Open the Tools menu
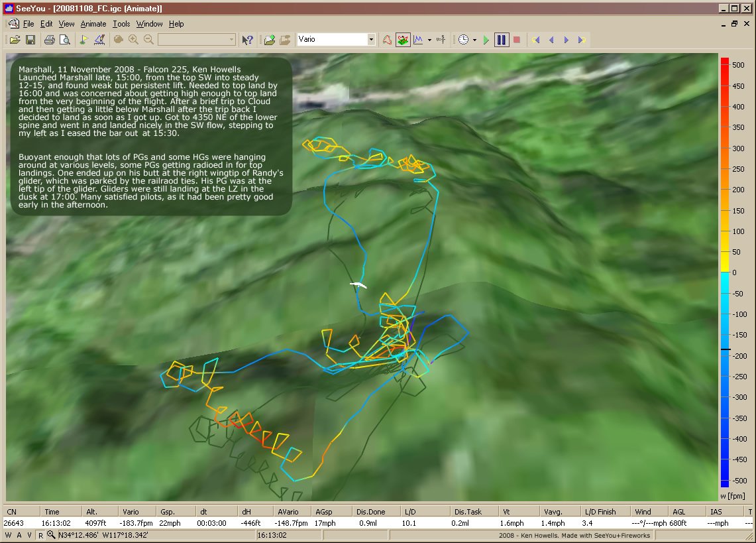The height and width of the screenshot is (543, 756). click(x=121, y=24)
